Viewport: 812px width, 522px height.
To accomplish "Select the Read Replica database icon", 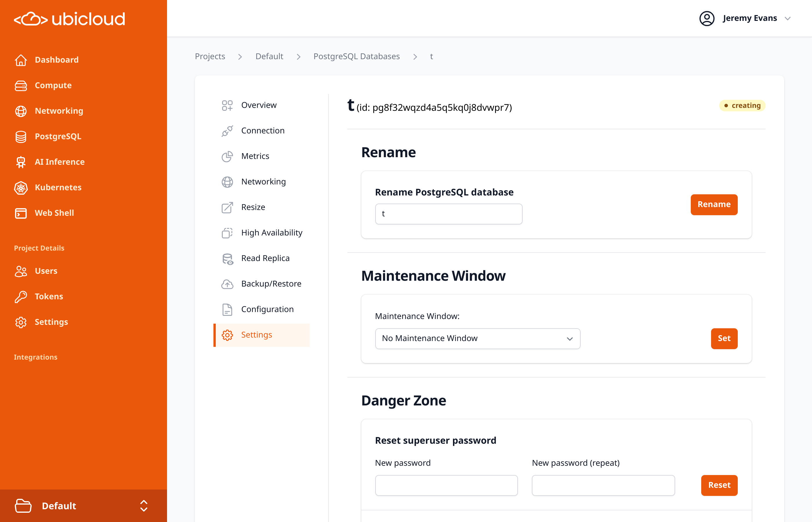I will (227, 259).
